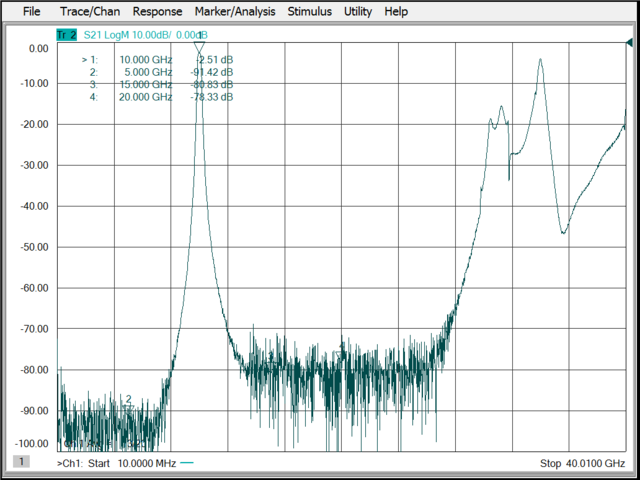
Task: Click the -100.00 axis label
Action: coord(32,444)
